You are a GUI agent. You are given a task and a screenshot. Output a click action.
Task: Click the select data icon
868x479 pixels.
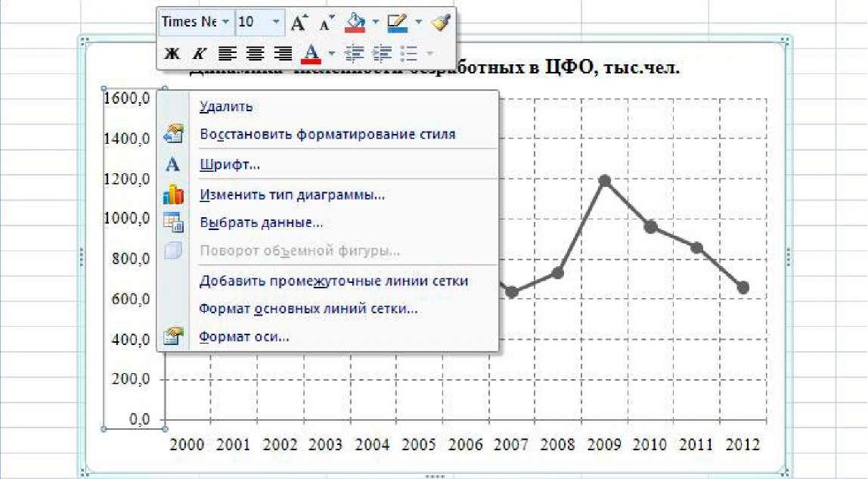173,222
